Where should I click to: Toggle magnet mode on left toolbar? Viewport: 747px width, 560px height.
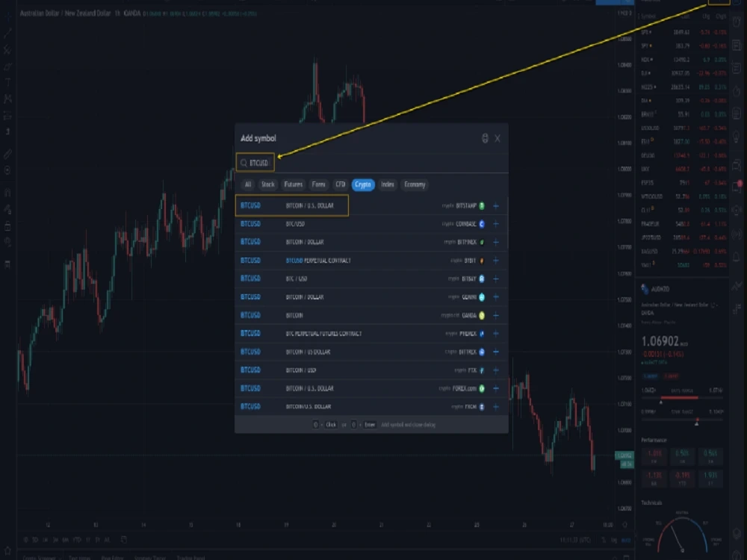6,189
